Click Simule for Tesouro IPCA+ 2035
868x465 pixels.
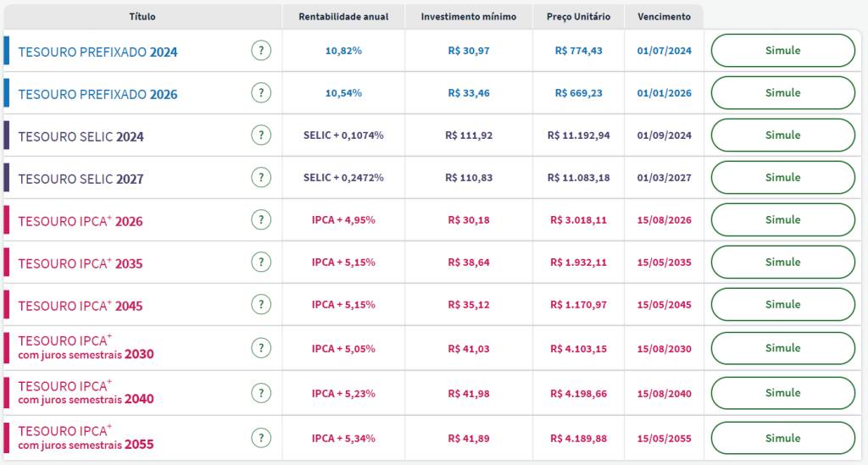tap(782, 263)
